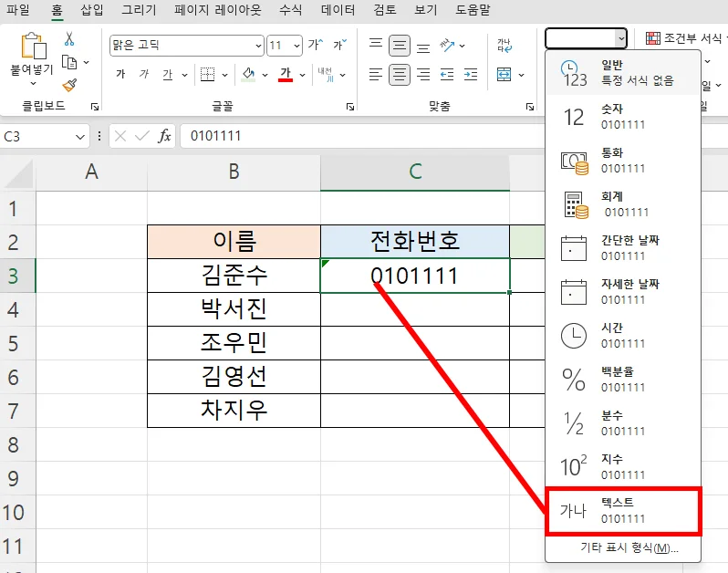Choose the 자세한 날짜 format
Image resolution: width=728 pixels, height=573 pixels.
coord(622,292)
